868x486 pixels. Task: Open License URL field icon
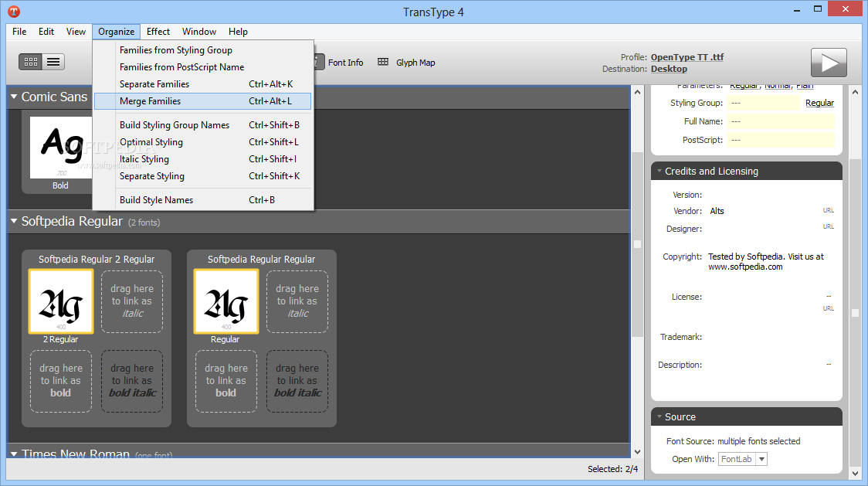pos(828,308)
